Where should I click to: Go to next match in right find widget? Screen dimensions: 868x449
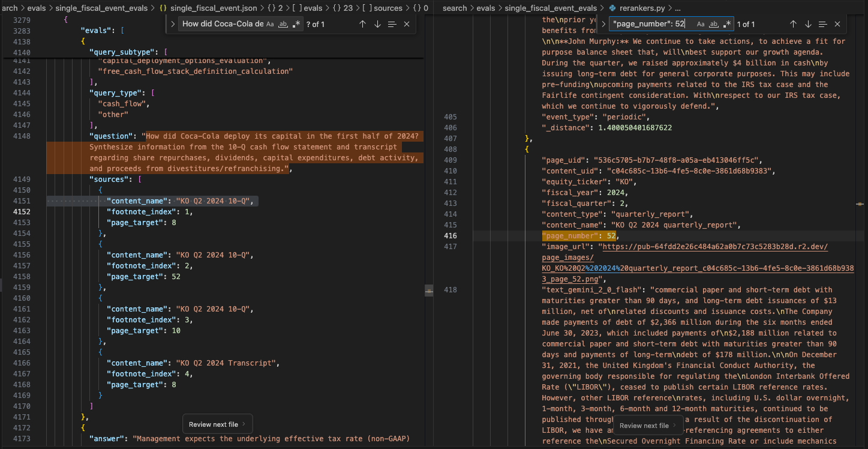click(808, 24)
